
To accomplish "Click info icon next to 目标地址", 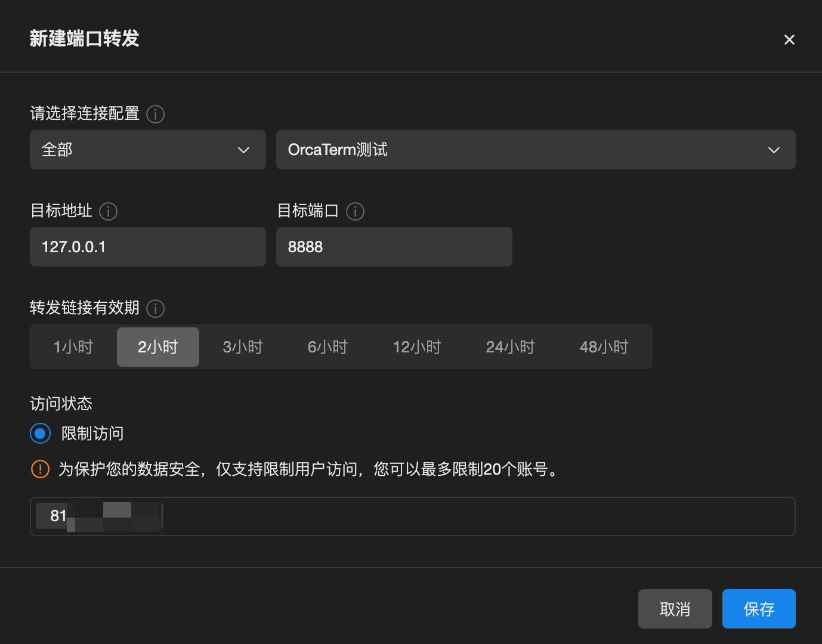I will click(108, 211).
